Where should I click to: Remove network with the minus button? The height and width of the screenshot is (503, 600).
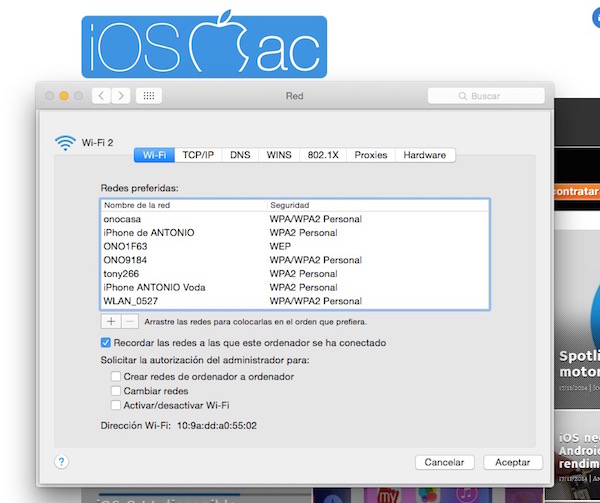click(x=130, y=321)
